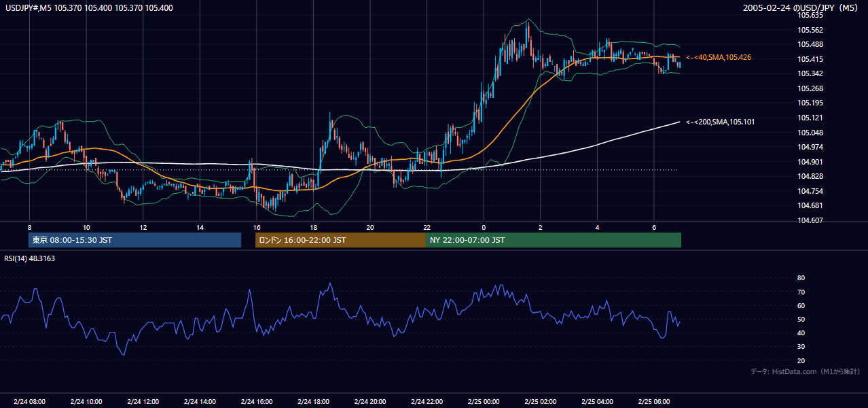This screenshot has height=408, width=868.
Task: Click price axis label 105.635
Action: tap(811, 15)
